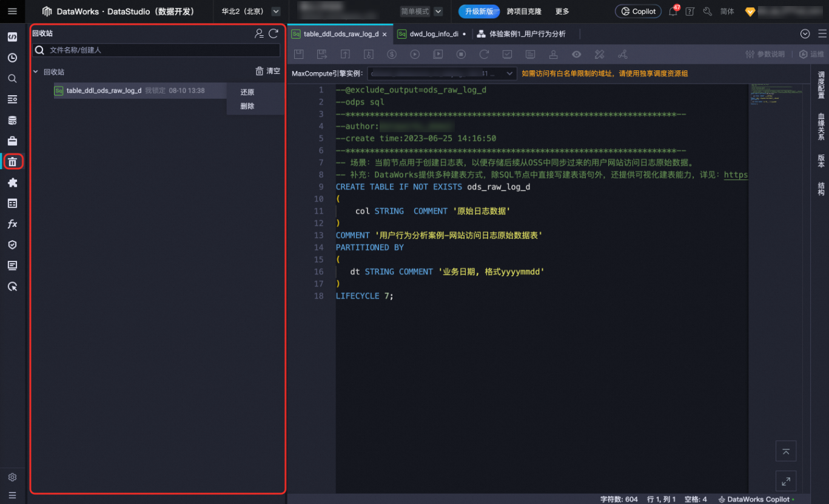The width and height of the screenshot is (829, 504).
Task: Open the hamburger menu at top left
Action: [x=12, y=12]
